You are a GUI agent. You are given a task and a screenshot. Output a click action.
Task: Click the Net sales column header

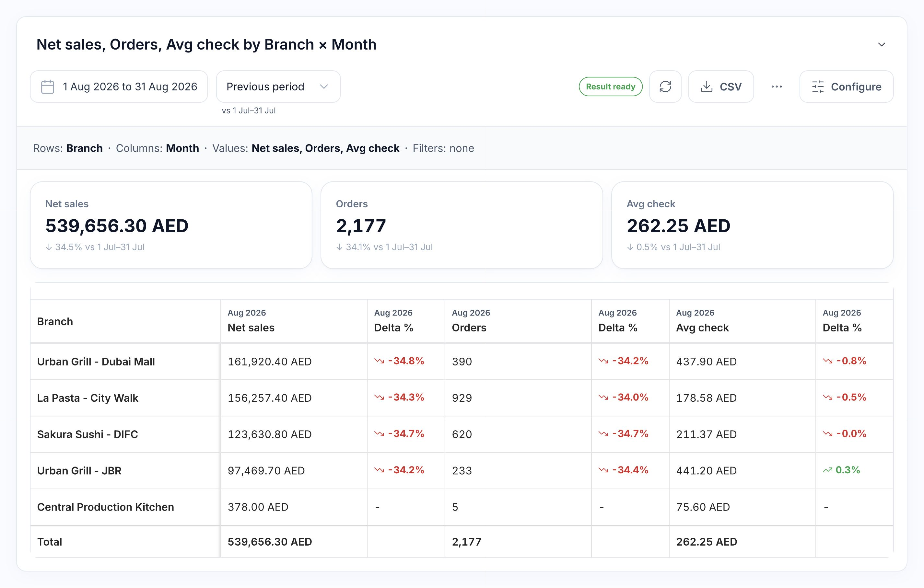pos(294,321)
